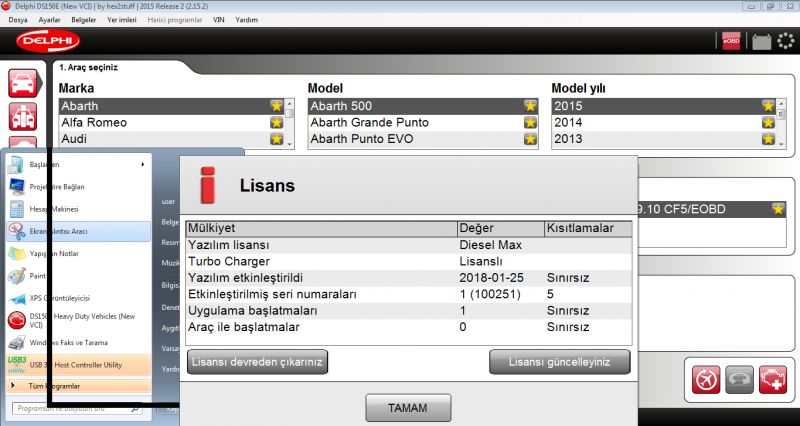Click down arrow of Marka list scrollbar

[x=290, y=144]
